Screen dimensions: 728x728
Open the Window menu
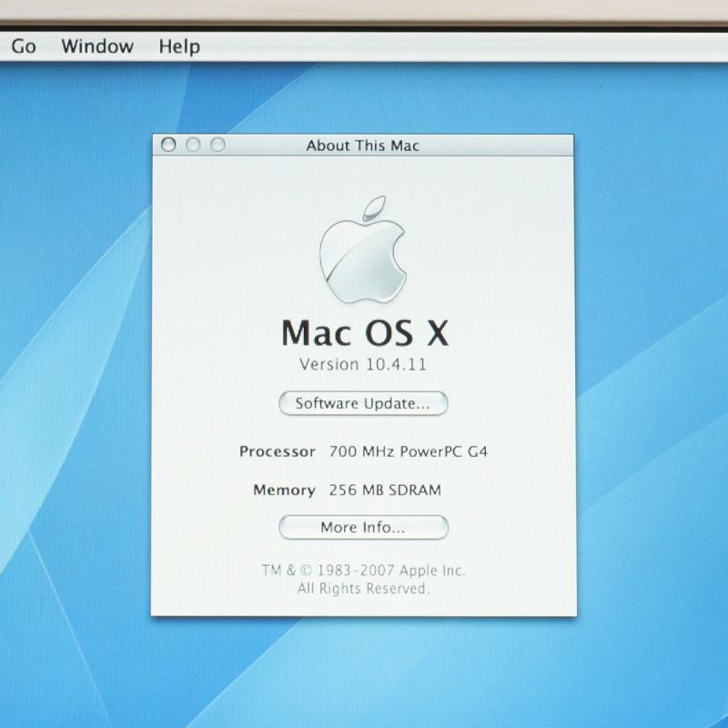(97, 46)
